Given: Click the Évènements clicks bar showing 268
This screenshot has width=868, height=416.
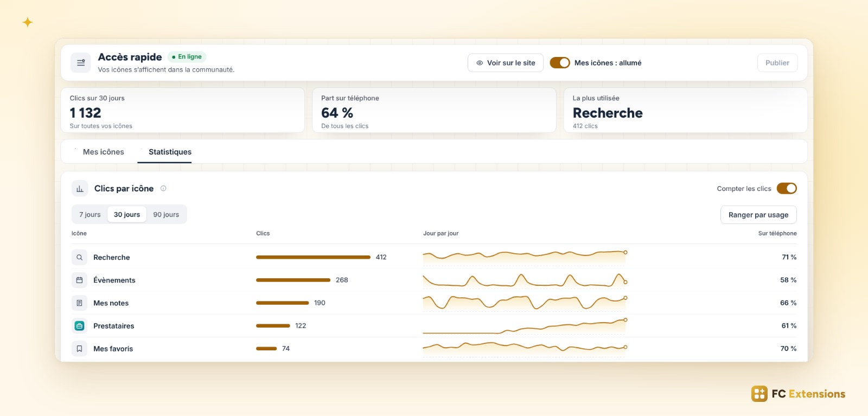Looking at the screenshot, I should pos(293,280).
